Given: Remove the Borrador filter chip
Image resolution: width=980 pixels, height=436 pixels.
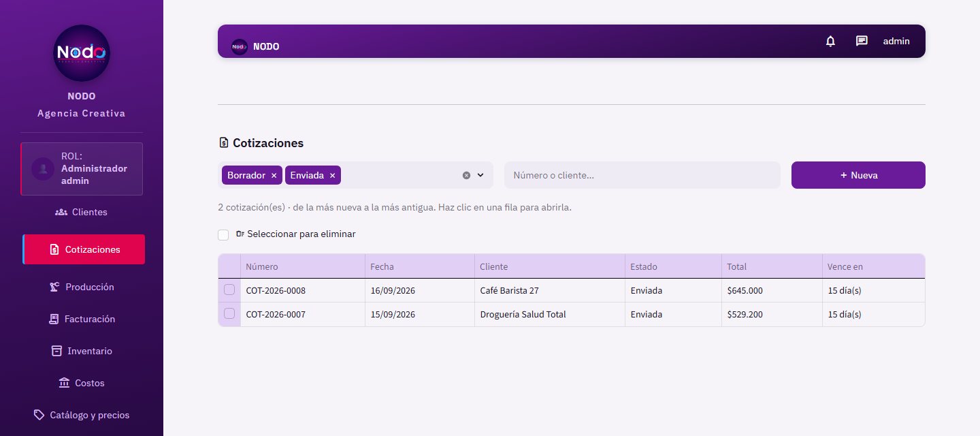Looking at the screenshot, I should [x=274, y=175].
